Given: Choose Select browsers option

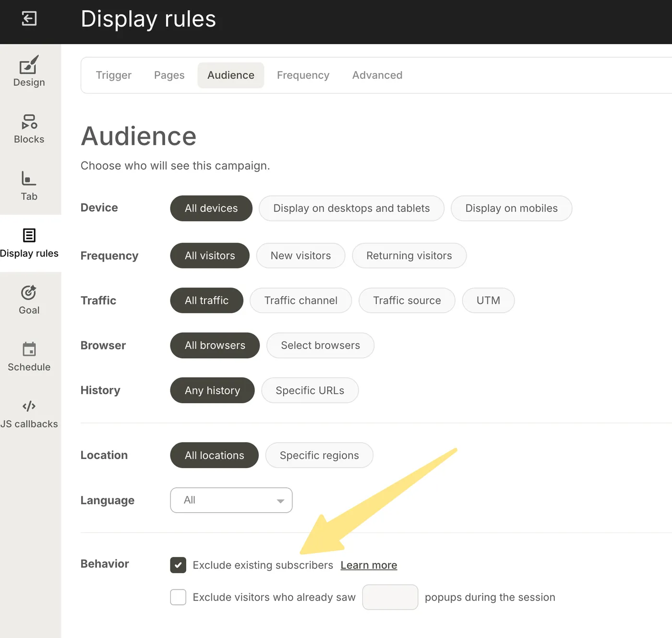Looking at the screenshot, I should click(x=320, y=345).
